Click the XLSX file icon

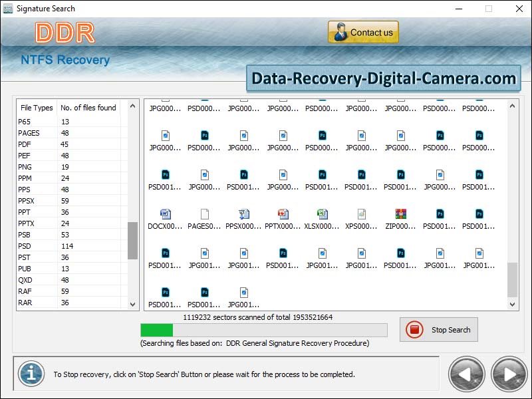tap(322, 214)
